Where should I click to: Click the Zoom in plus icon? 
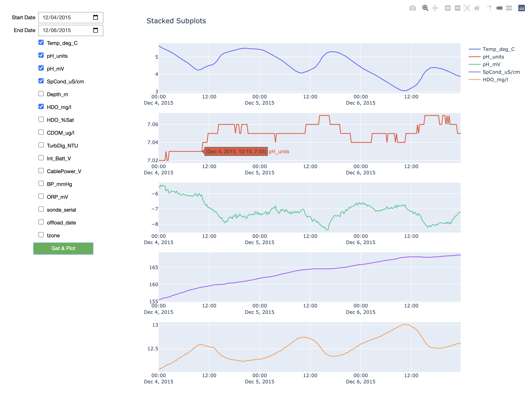tap(448, 8)
